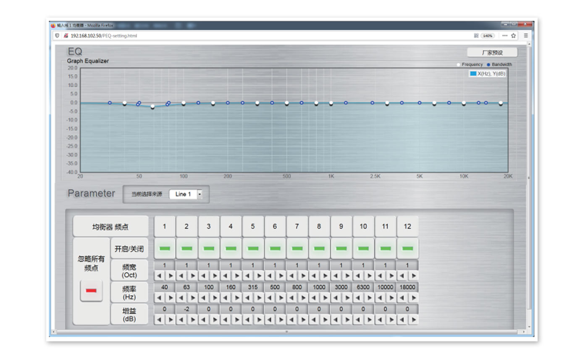Increase band 8 bandwidth with right arrow

click(x=325, y=276)
